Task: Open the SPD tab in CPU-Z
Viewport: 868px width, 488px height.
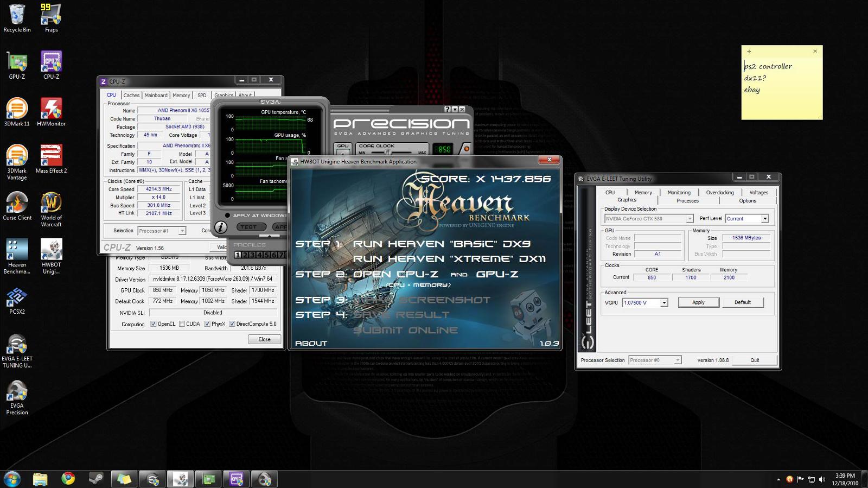Action: point(202,95)
